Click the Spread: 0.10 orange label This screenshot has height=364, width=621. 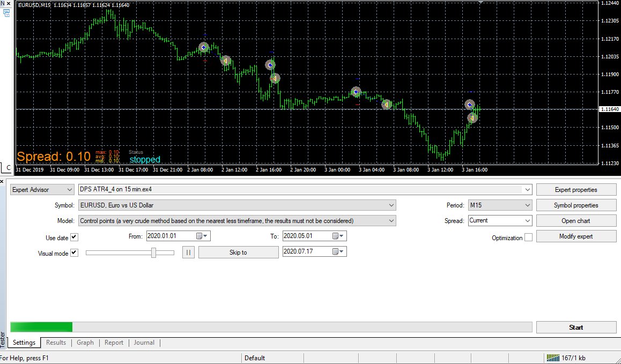click(x=54, y=157)
